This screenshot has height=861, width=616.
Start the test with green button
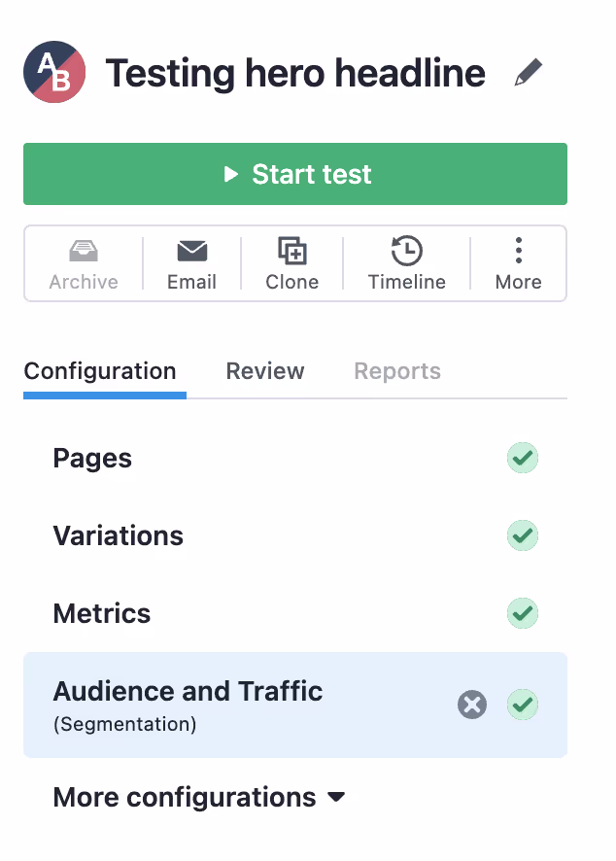[x=295, y=174]
